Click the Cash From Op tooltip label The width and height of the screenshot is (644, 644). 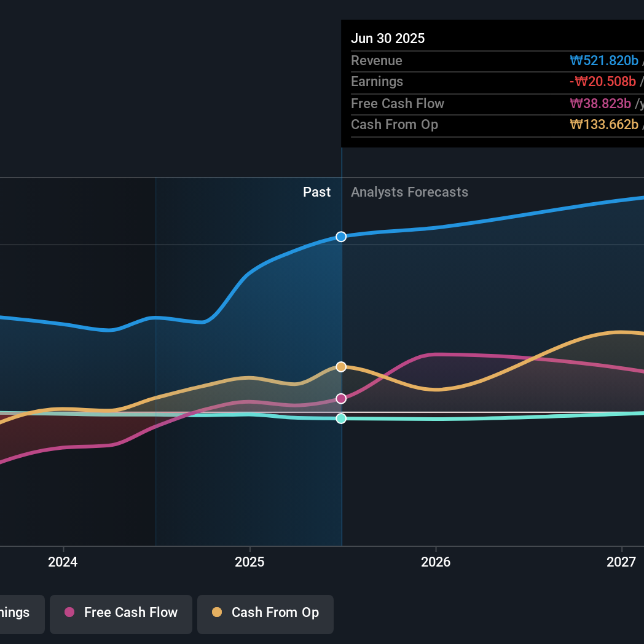coord(394,125)
